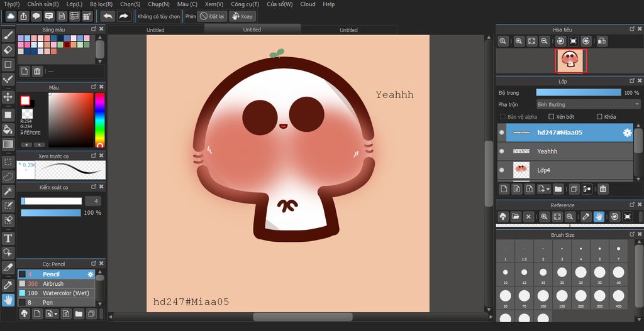Detach the Màu color panel
Viewport: 644px width, 331px height.
94,87
